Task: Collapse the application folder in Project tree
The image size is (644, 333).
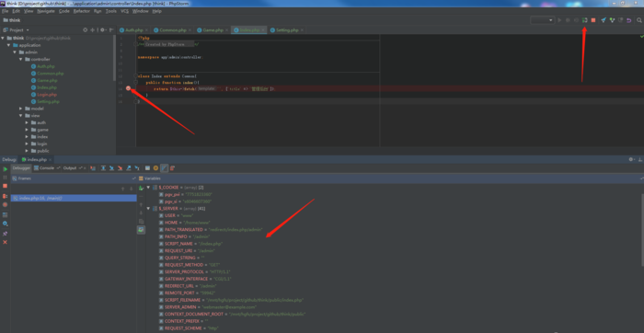Action: pyautogui.click(x=8, y=45)
